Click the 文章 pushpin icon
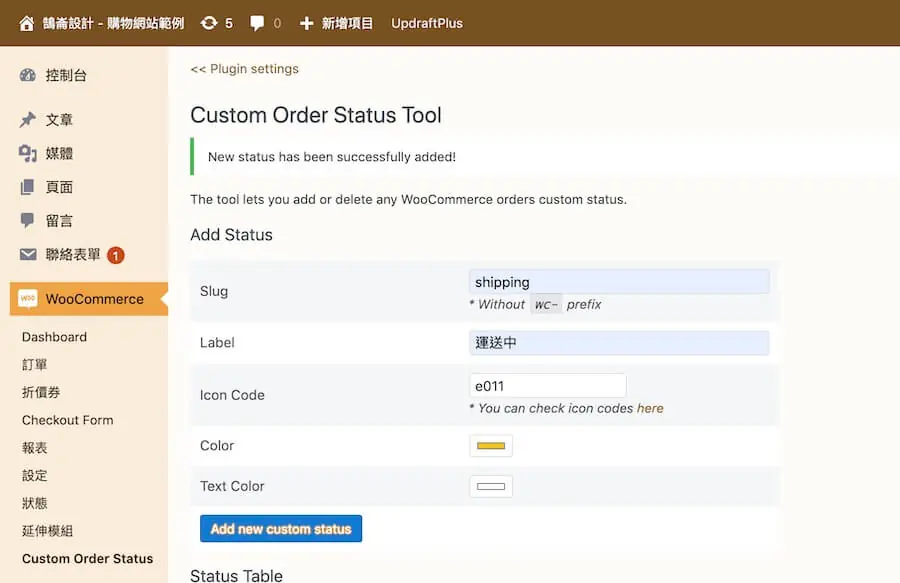Screen dimensions: 900x583 pos(28,119)
